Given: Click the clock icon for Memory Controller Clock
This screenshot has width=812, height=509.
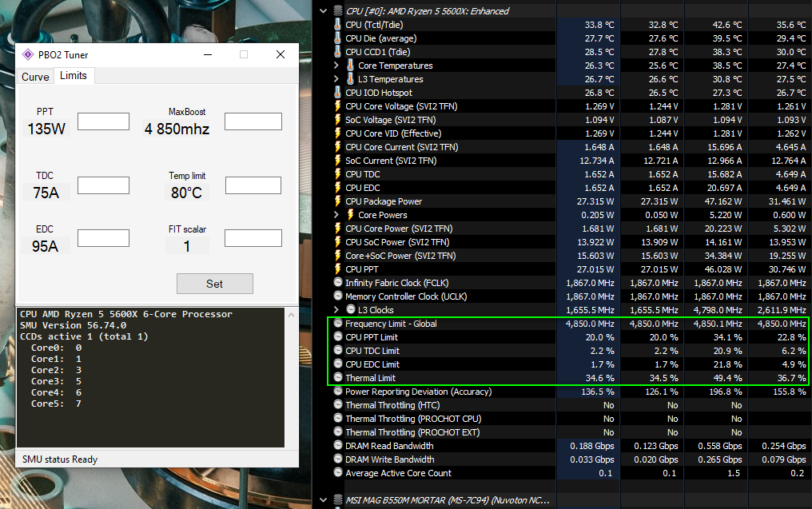Looking at the screenshot, I should pyautogui.click(x=338, y=296).
